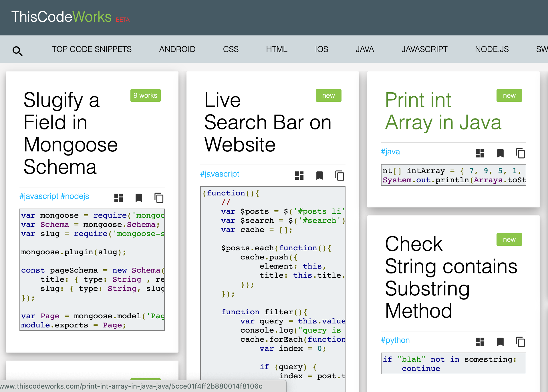Open the Top Code Snippets tab
Screen dimensions: 548x392
pos(92,49)
